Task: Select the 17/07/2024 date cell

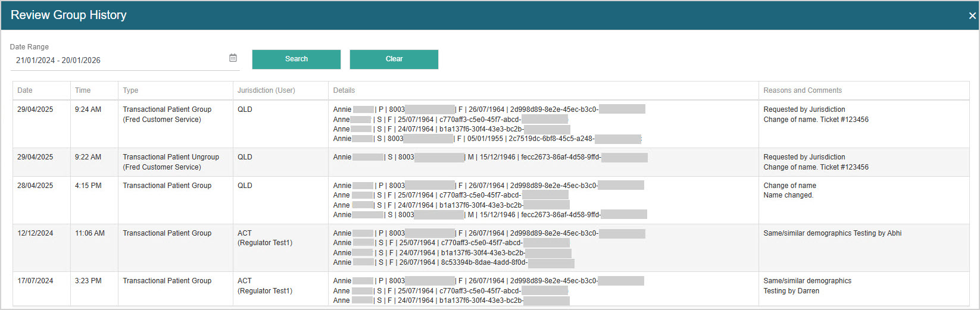Action: tap(35, 281)
